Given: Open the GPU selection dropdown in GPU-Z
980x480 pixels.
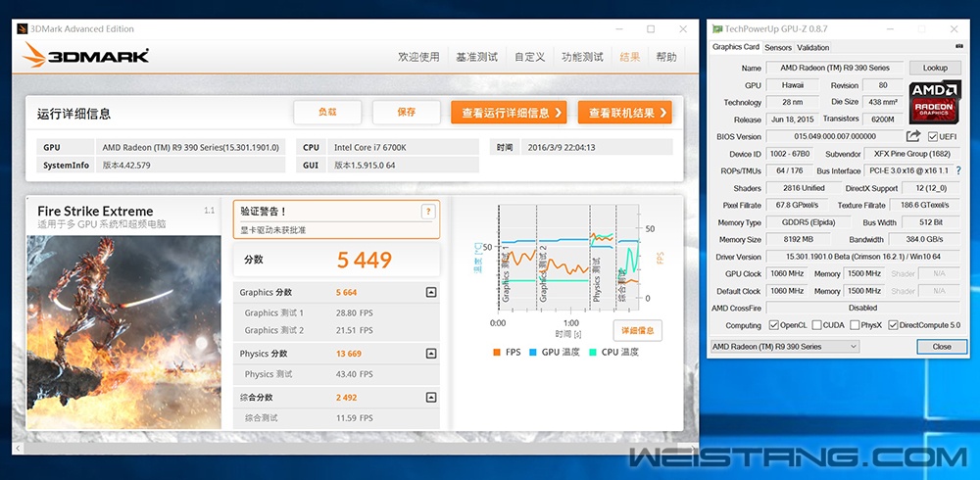Looking at the screenshot, I should click(x=785, y=346).
